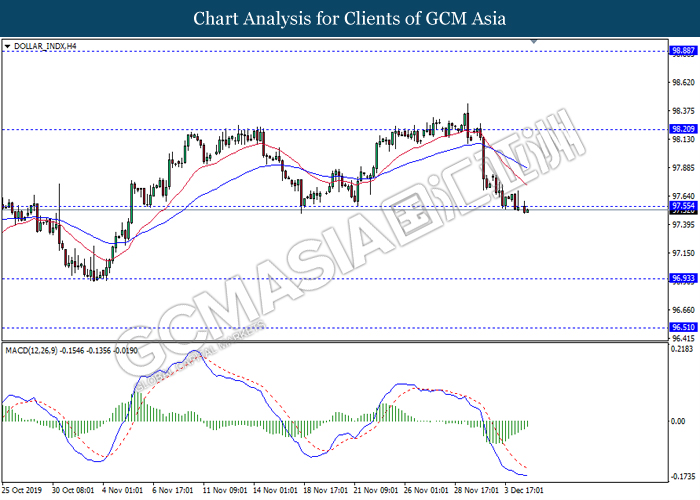Click the 14 Nov 01:01 time marker
This screenshot has height=500, width=700.
(275, 490)
